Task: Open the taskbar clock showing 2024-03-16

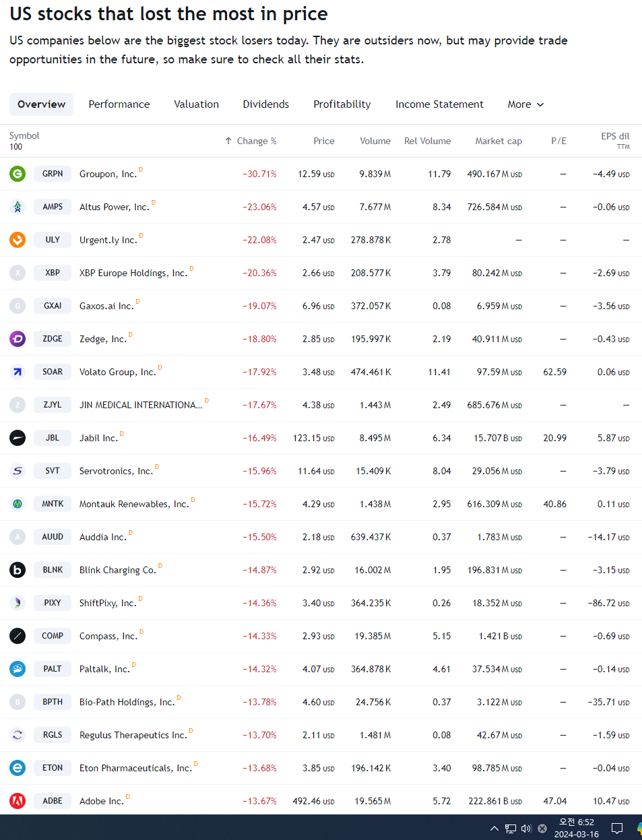Action: (577, 828)
